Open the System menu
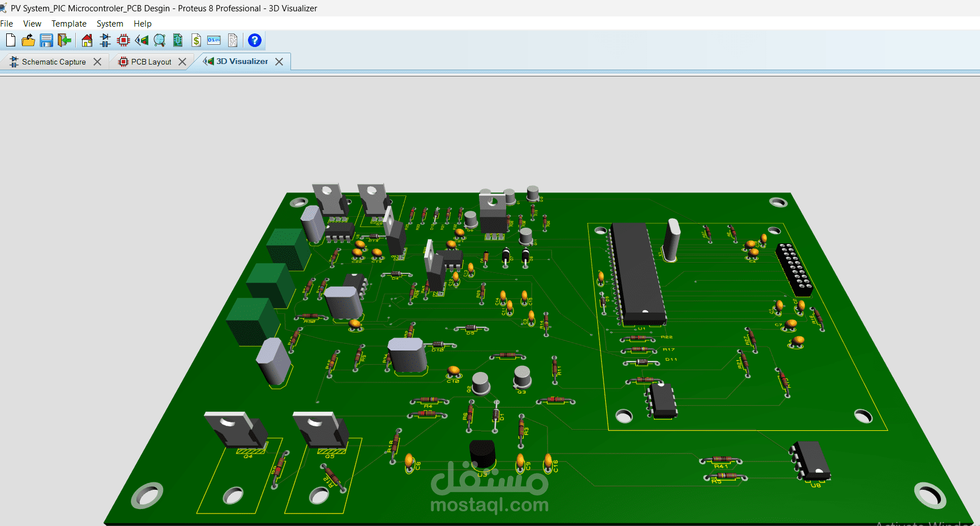 click(x=110, y=24)
